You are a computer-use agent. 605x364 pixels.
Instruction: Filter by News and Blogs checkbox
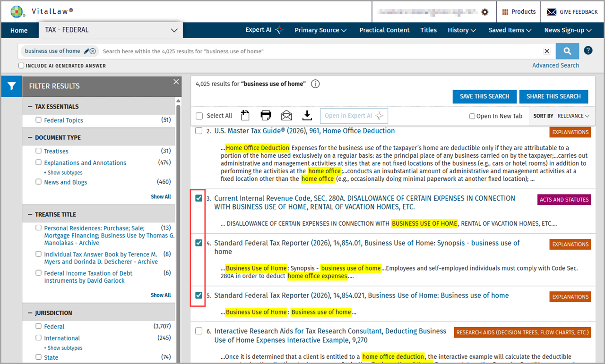39,182
